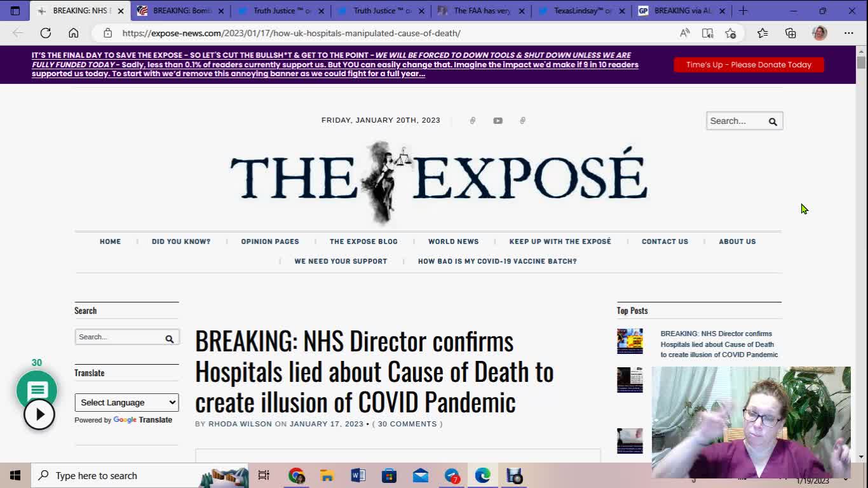This screenshot has height=488, width=868.
Task: Open the Collections icon in the toolbar
Action: tap(790, 33)
